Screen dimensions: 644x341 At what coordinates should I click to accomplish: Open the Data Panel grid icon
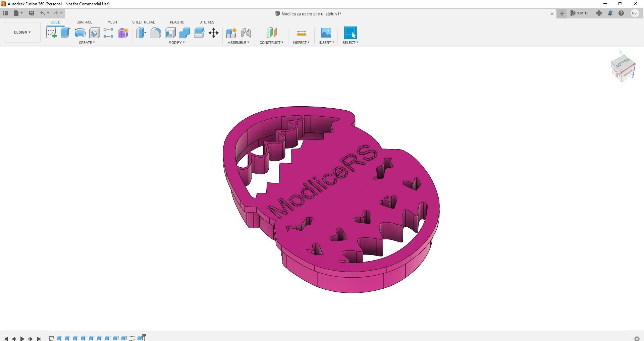pyautogui.click(x=5, y=13)
